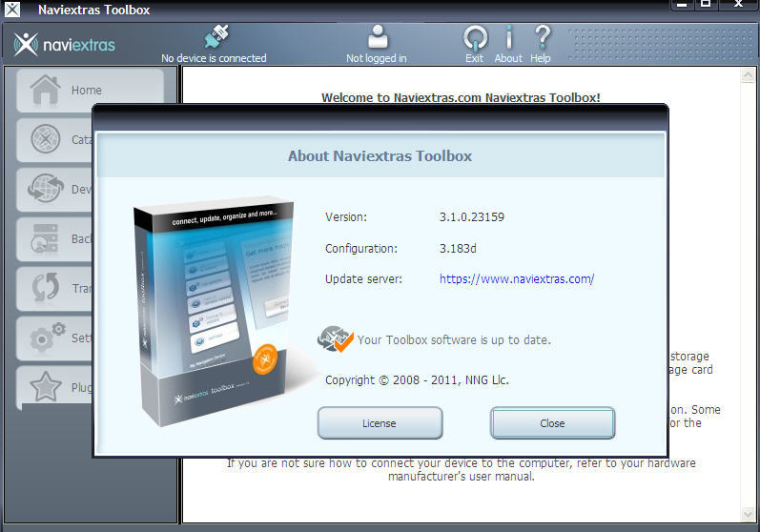The image size is (760, 532).
Task: Open the Device updates globe-arrows icon
Action: tap(46, 189)
